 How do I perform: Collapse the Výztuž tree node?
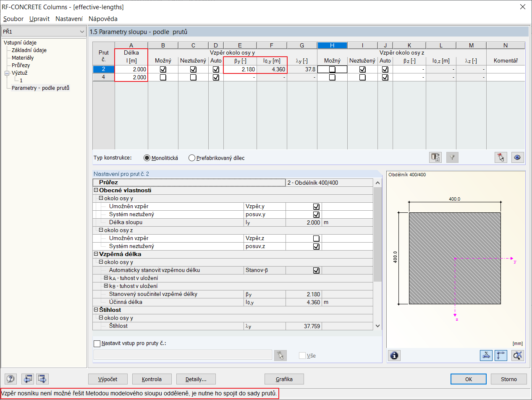click(x=7, y=73)
